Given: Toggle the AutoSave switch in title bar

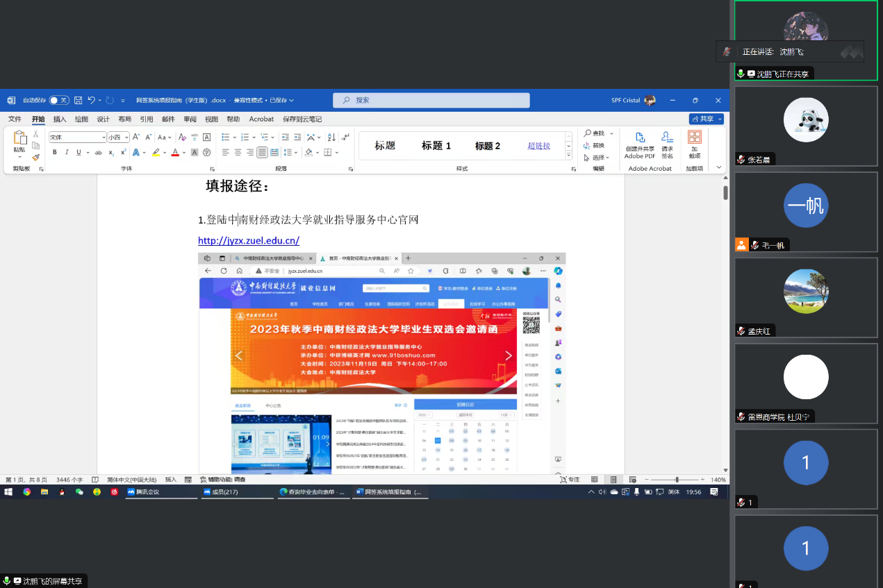Looking at the screenshot, I should (x=58, y=100).
